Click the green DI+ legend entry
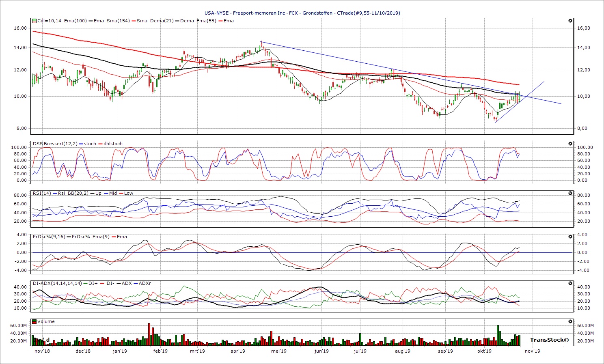Viewport: 604px width, 364px height. pos(90,283)
